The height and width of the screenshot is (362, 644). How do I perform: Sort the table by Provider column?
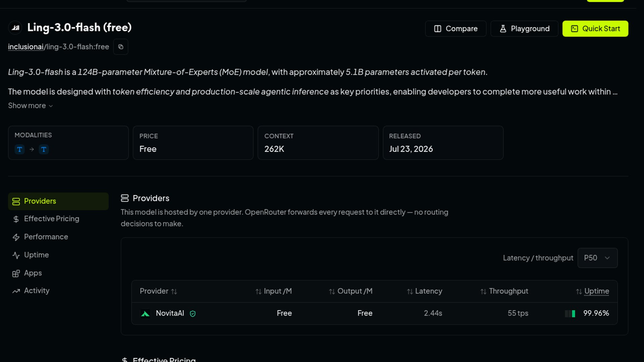point(158,291)
